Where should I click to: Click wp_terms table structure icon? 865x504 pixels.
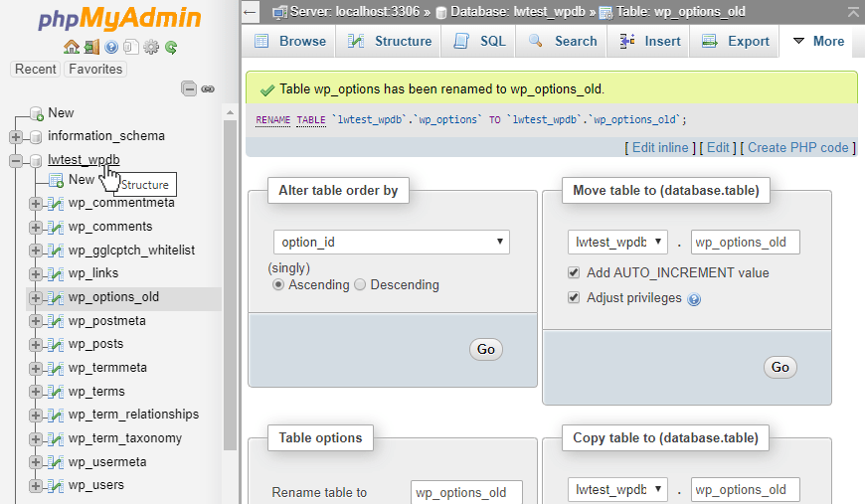[55, 392]
